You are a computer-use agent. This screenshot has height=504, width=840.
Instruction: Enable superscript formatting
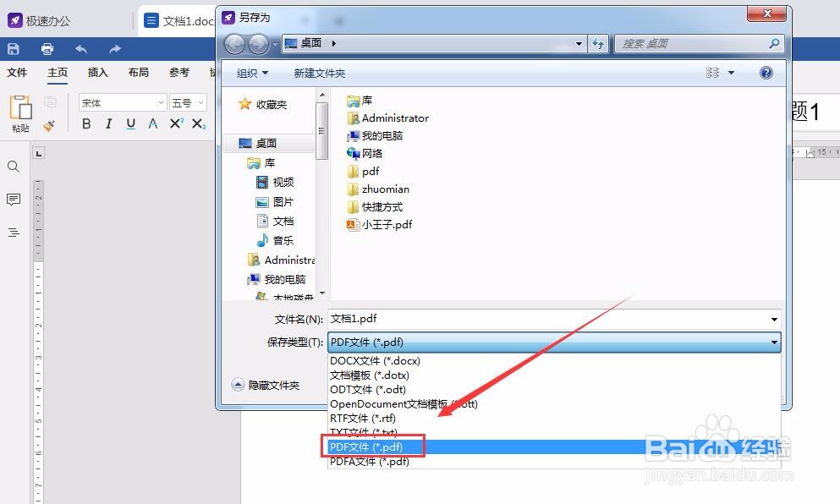click(174, 123)
